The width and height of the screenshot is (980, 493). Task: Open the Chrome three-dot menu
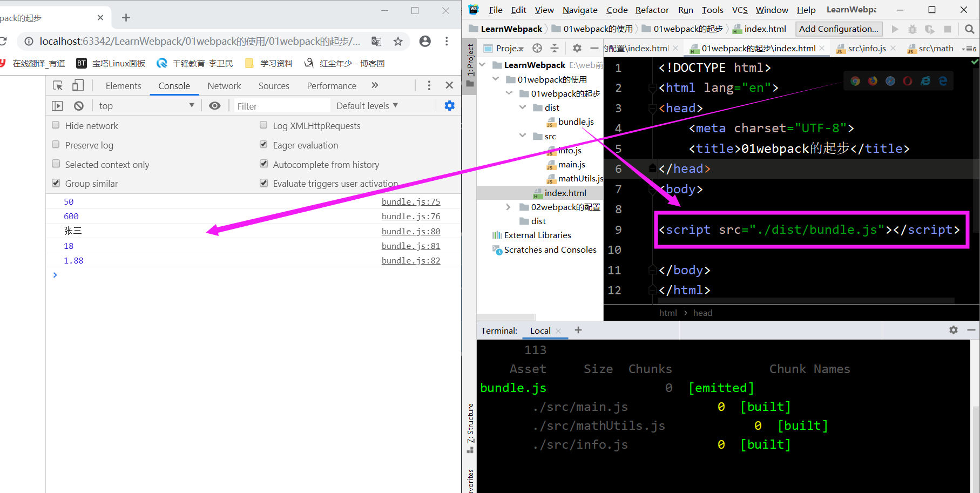[447, 41]
